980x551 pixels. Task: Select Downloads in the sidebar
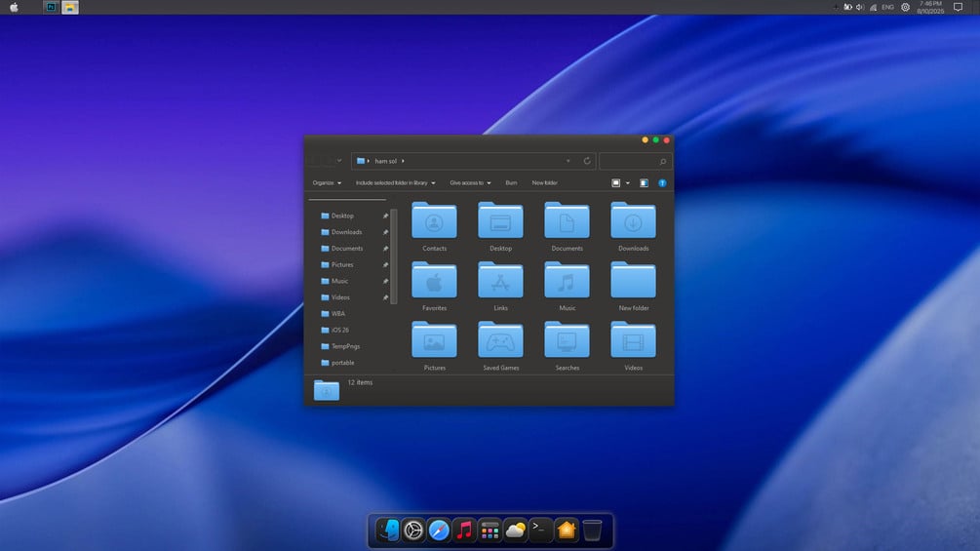click(347, 232)
